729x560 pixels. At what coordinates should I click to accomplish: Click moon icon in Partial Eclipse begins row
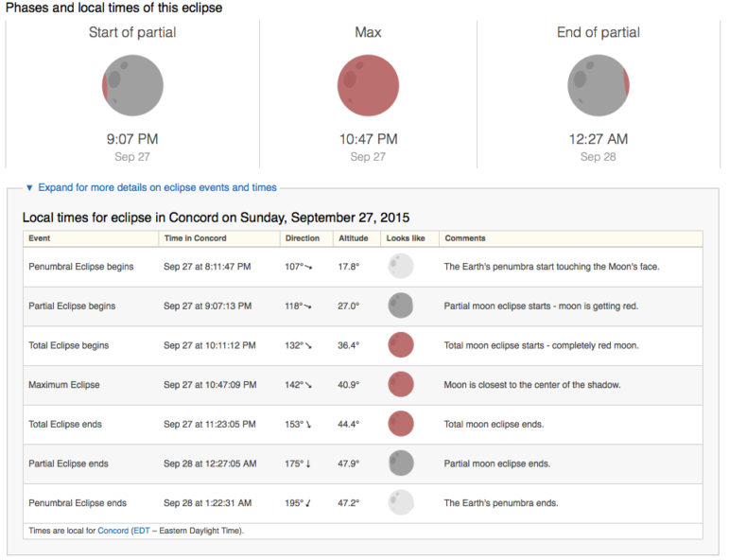401,306
